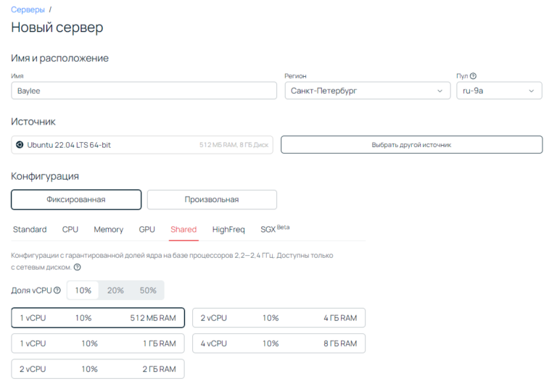Click Выбрать другой источник button
Image resolution: width=557 pixels, height=392 pixels.
[x=411, y=145]
